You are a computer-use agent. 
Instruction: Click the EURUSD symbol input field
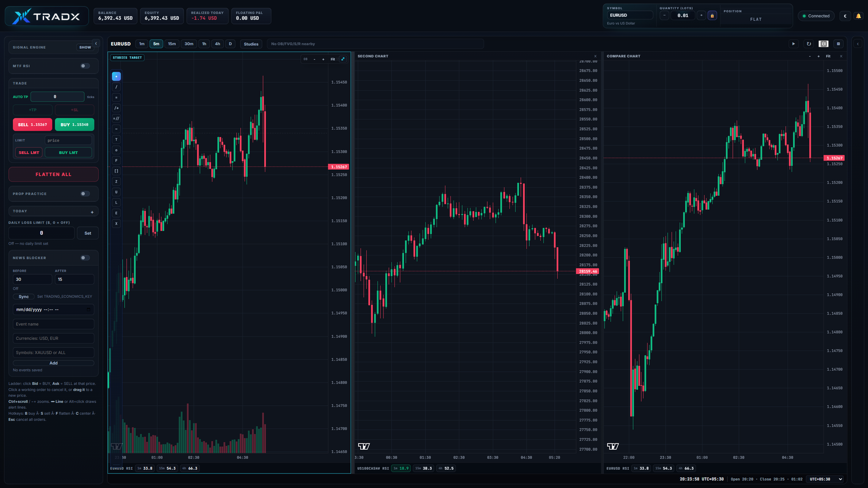pos(630,15)
